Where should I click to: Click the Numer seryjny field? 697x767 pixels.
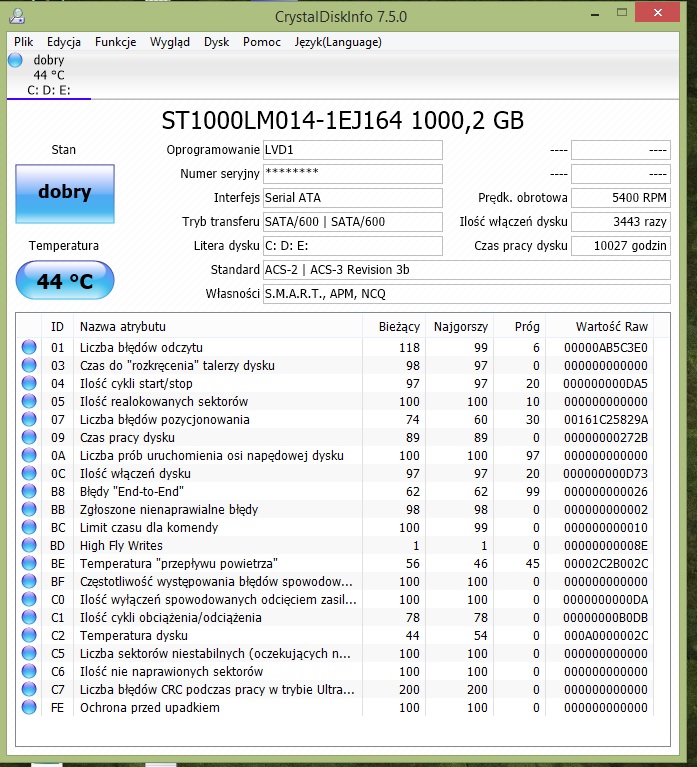tap(353, 174)
